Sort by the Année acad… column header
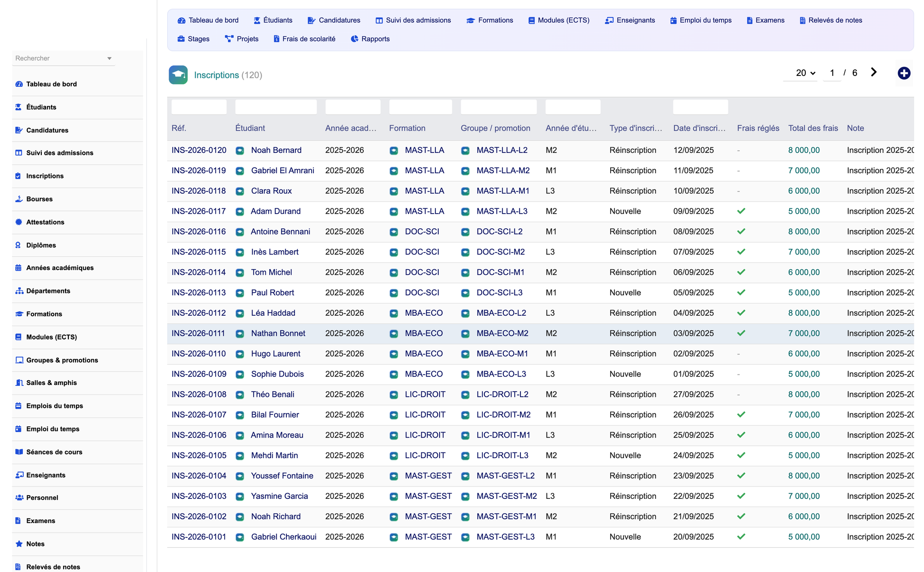 pos(350,128)
